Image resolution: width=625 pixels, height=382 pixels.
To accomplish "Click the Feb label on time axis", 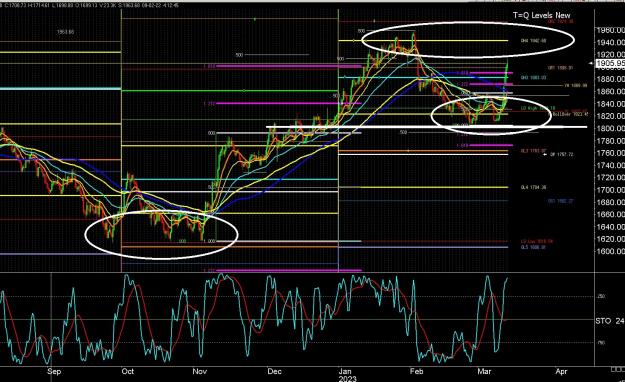I will [416, 371].
